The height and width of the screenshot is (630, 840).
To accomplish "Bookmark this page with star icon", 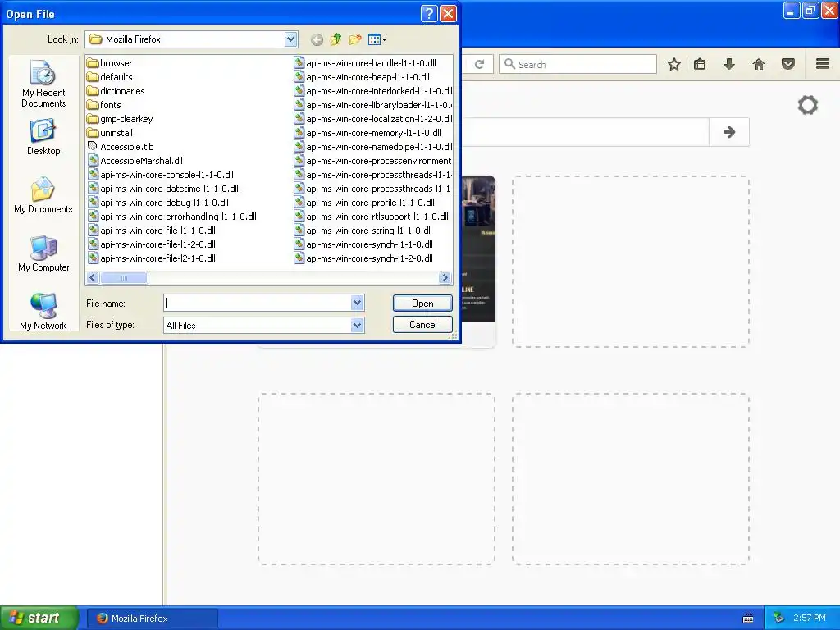I will (674, 64).
